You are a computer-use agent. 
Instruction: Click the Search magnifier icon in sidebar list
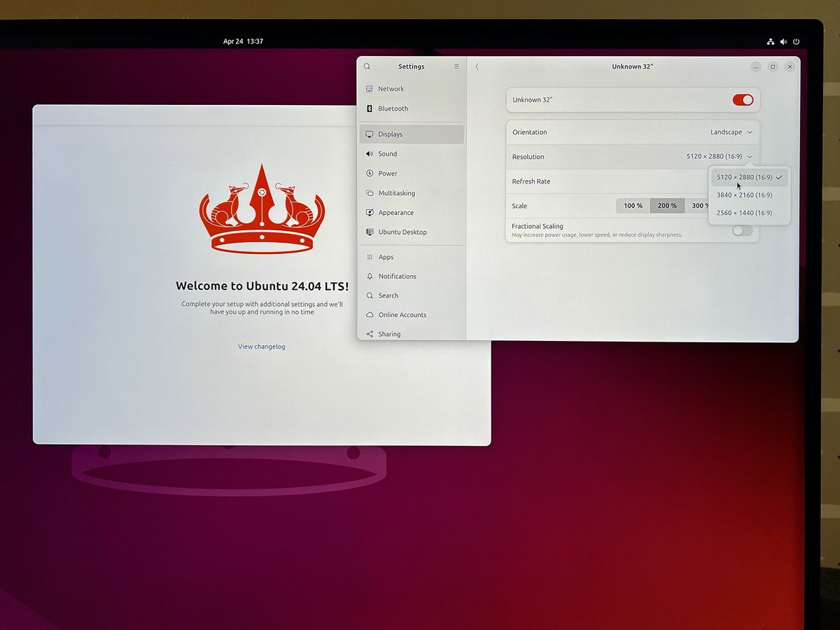point(370,295)
